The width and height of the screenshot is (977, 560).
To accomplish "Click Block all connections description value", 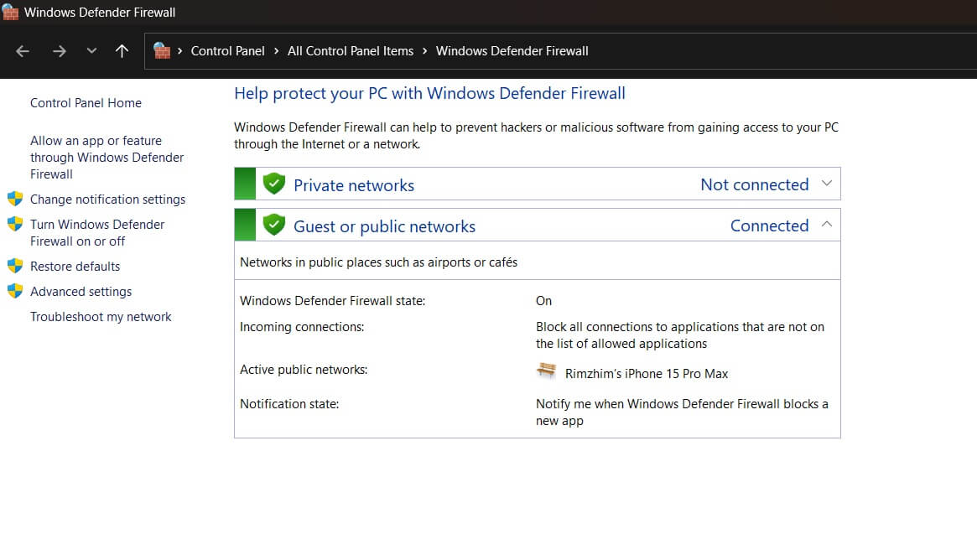I will click(680, 335).
